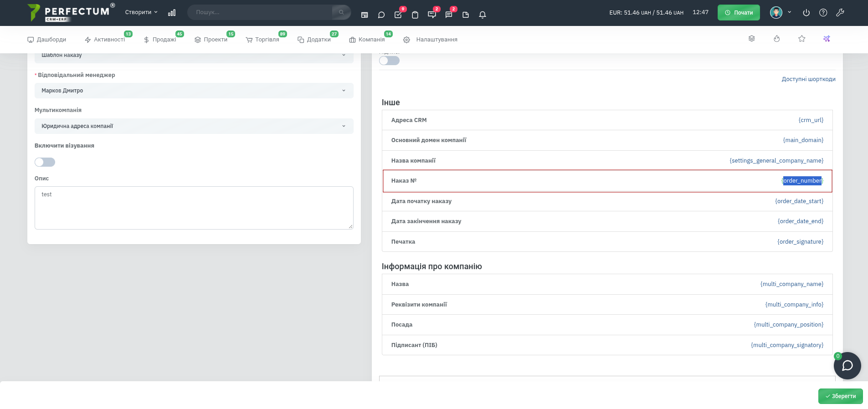Image resolution: width=868 pixels, height=409 pixels.
Task: Open the Мультикомпанія dropdown
Action: tap(194, 126)
